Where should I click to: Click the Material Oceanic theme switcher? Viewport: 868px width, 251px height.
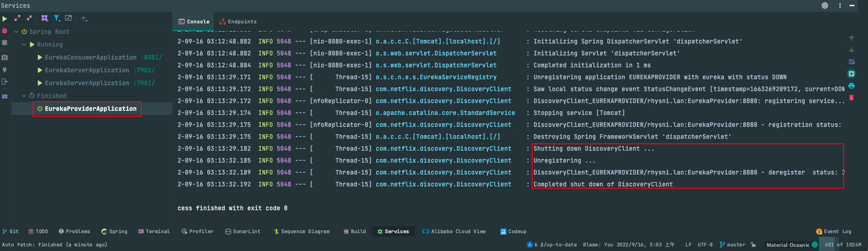coord(792,245)
